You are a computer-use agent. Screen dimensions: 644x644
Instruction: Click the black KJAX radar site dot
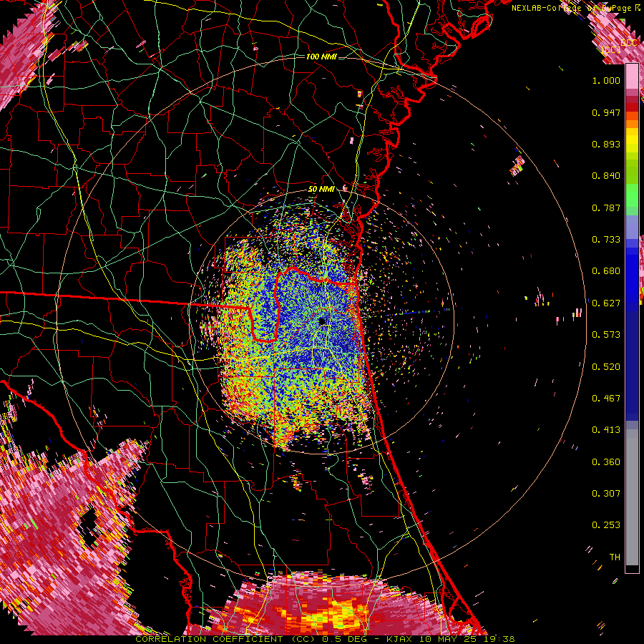pos(322,321)
